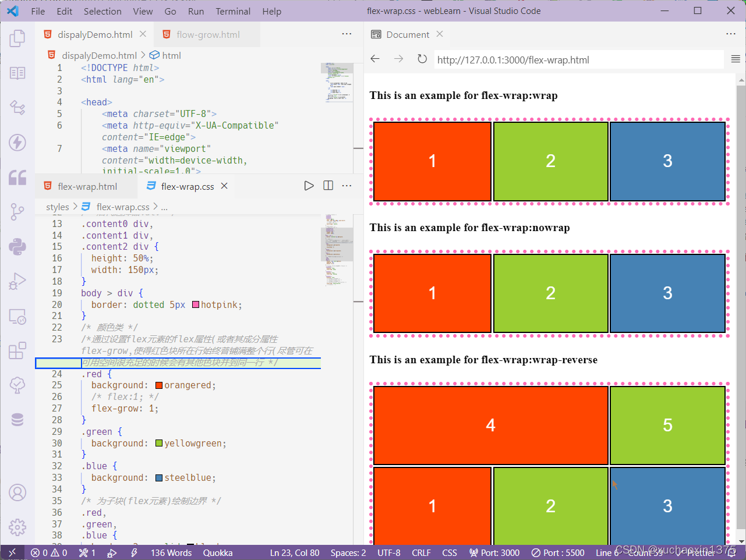Click Ln 23, Col 80 in status bar

click(x=295, y=552)
